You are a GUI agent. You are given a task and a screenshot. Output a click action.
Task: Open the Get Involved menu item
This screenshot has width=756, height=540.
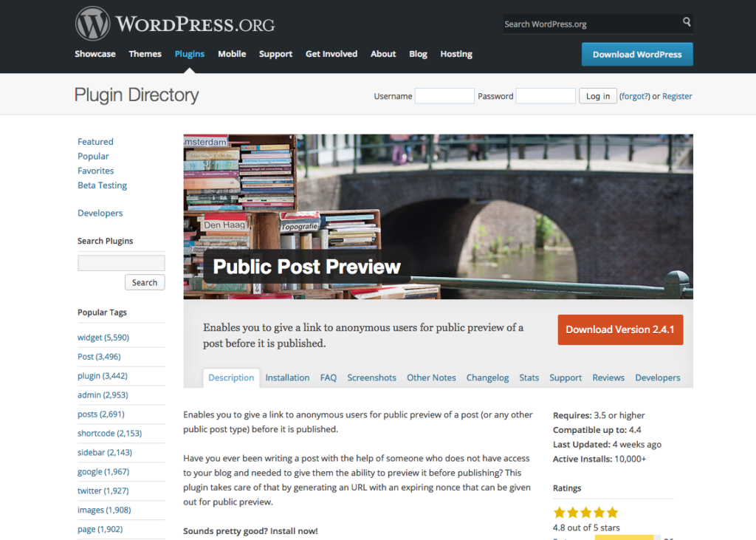pyautogui.click(x=331, y=54)
